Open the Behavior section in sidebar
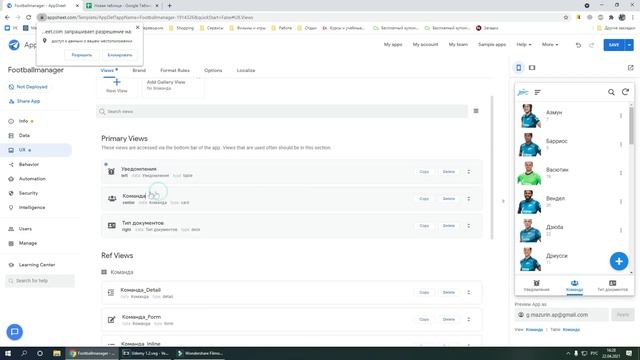 click(x=29, y=164)
